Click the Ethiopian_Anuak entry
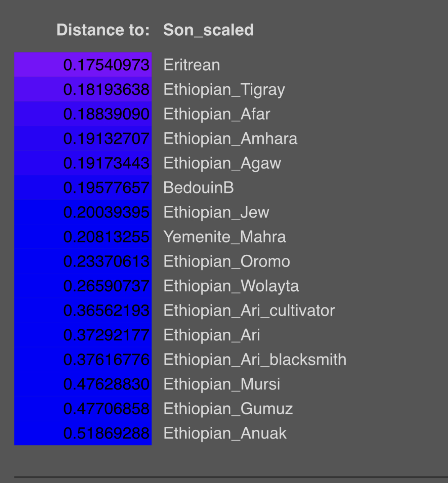448x483 pixels. [x=225, y=433]
